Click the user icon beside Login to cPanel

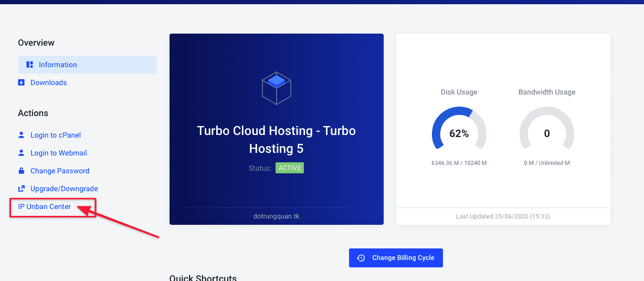pyautogui.click(x=22, y=135)
